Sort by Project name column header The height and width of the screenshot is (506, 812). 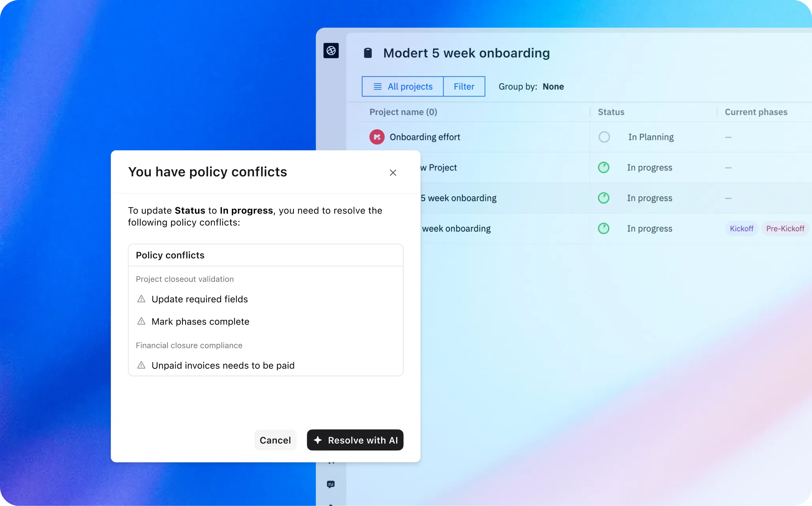tap(403, 112)
